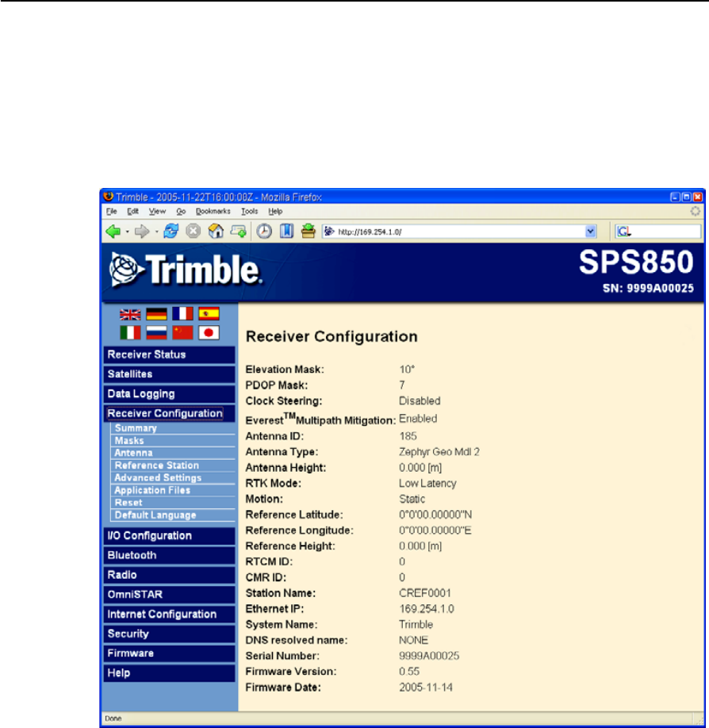Open the View menu
The image size is (709, 728).
[157, 211]
